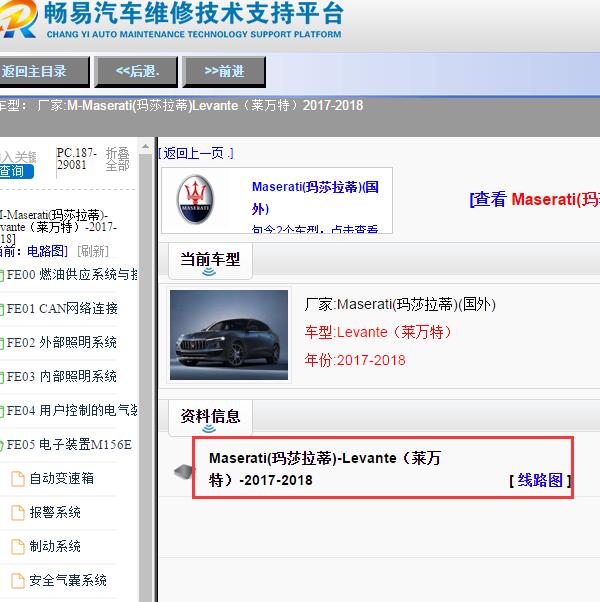
Task: Click the 查询 search button
Action: click(x=17, y=171)
